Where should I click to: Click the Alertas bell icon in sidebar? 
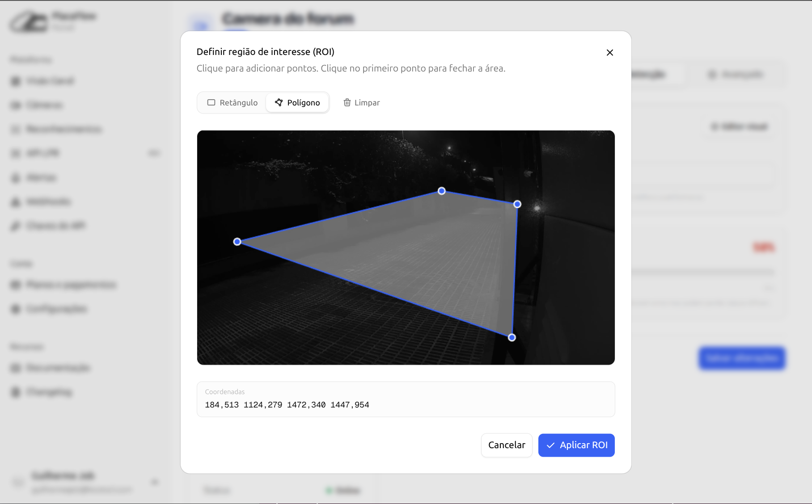(x=16, y=178)
